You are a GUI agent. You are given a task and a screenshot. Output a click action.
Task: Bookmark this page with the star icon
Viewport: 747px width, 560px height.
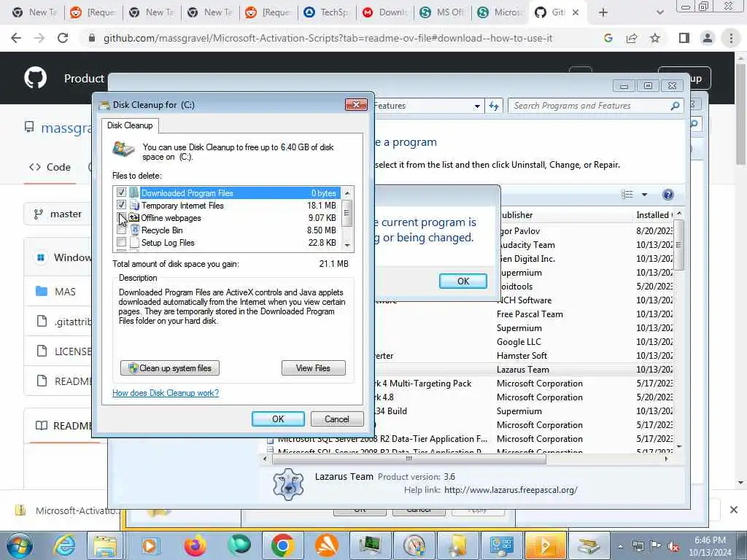(655, 38)
